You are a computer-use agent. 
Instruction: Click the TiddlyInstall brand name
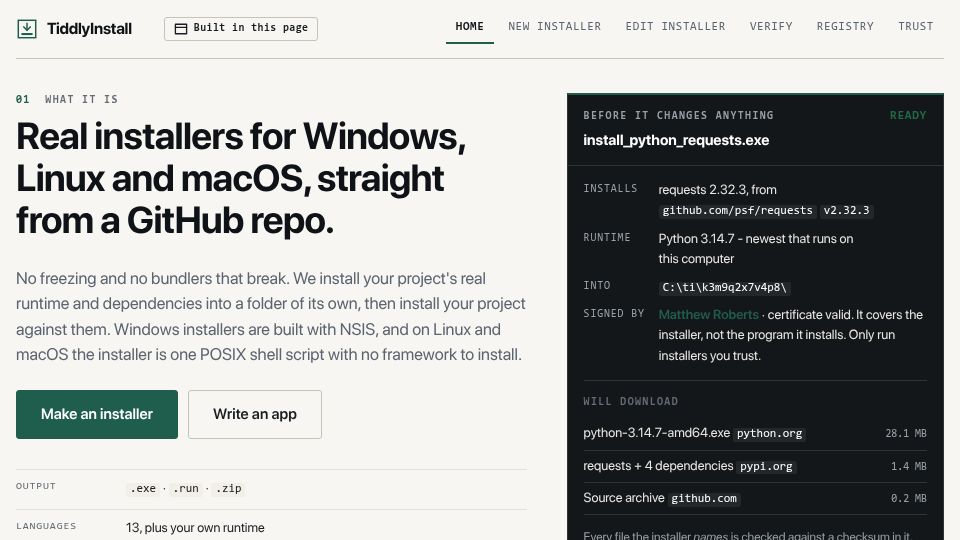[x=89, y=29]
